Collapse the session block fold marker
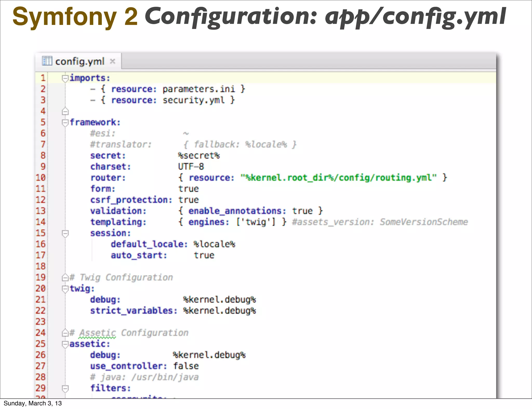Viewport: 532px width, 409px height. click(65, 233)
